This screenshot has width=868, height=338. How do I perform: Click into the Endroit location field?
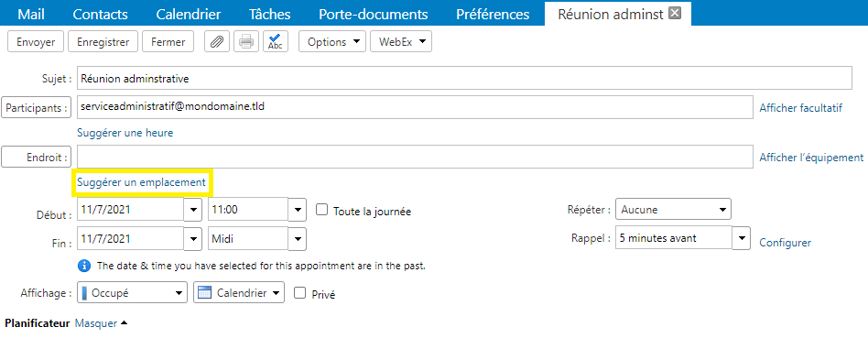415,157
